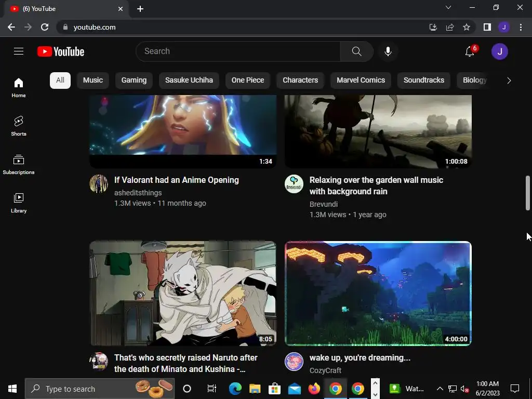Launch Microsoft Edge from taskbar
Viewport: 532px width, 399px height.
[x=235, y=389]
